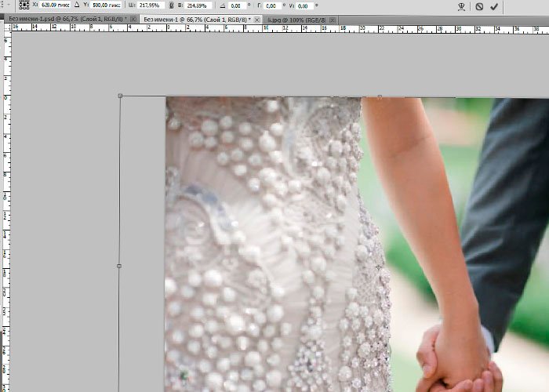Switch to the Без имени-1.psd tab
Screen dimensions: 549x392
(64, 17)
